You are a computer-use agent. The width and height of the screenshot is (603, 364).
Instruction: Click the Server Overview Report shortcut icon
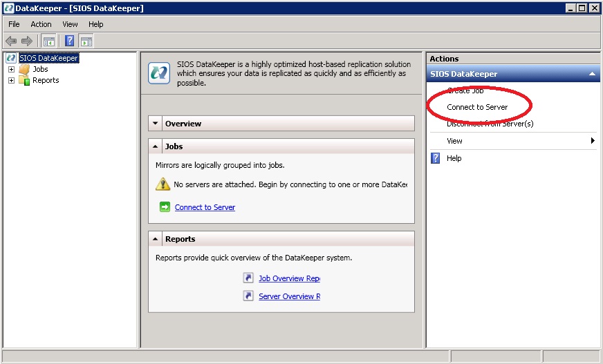click(248, 296)
